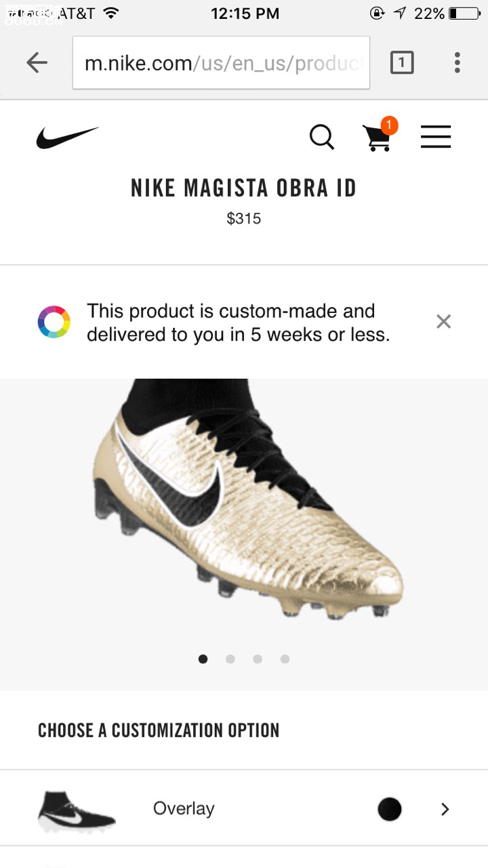Tap the black Overlay color swatch
Screen dimensions: 488x868
click(390, 809)
